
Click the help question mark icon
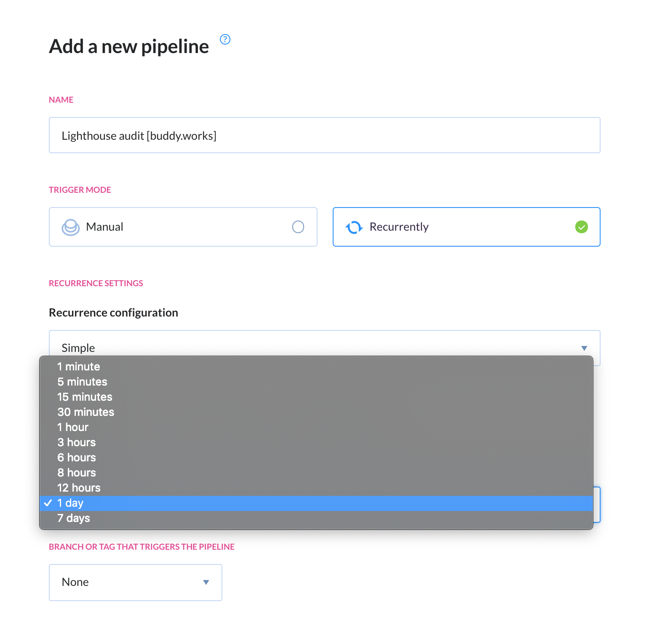tap(225, 39)
